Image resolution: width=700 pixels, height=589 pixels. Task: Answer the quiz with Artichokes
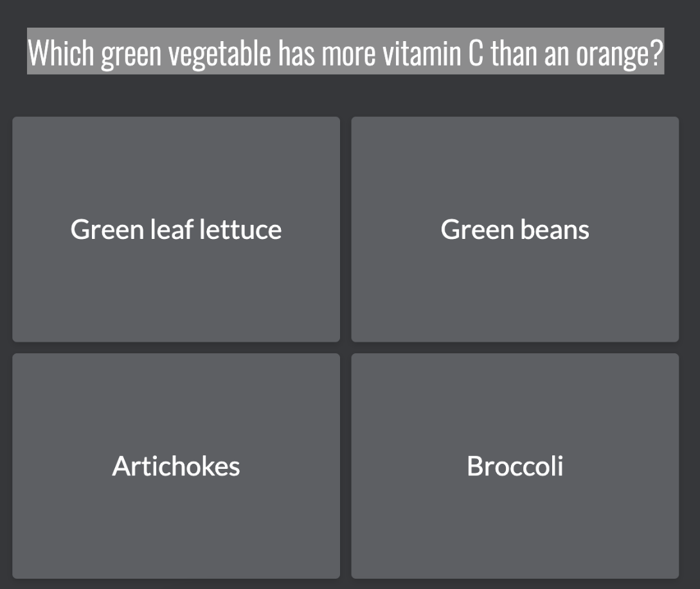pyautogui.click(x=176, y=466)
